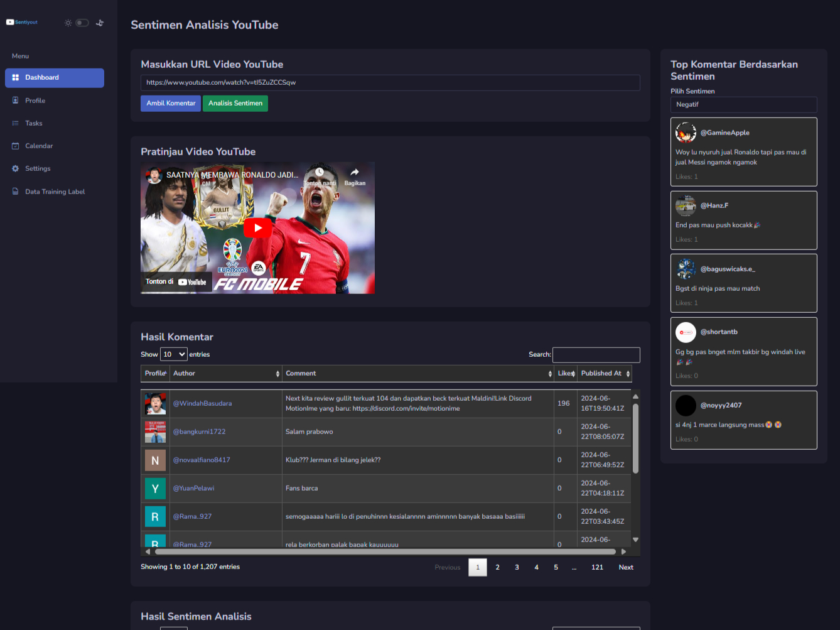840x630 pixels.
Task: Click @GamineApple avatar in top comments
Action: pyautogui.click(x=686, y=133)
